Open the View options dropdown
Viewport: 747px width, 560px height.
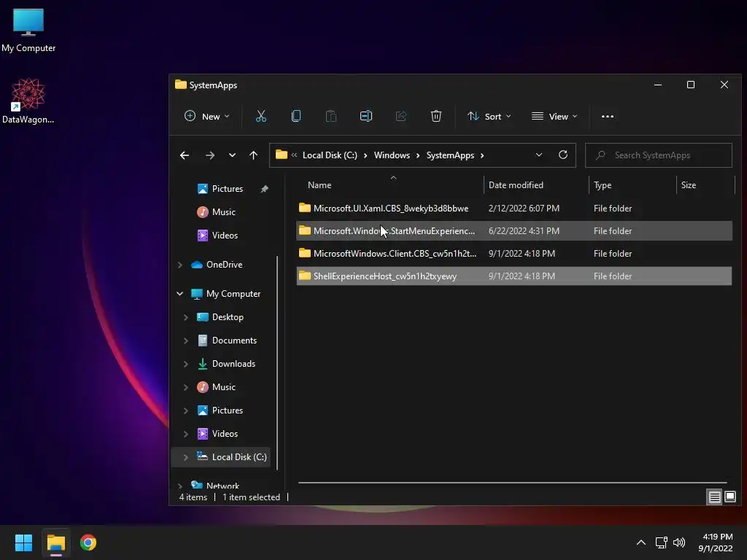(x=554, y=116)
